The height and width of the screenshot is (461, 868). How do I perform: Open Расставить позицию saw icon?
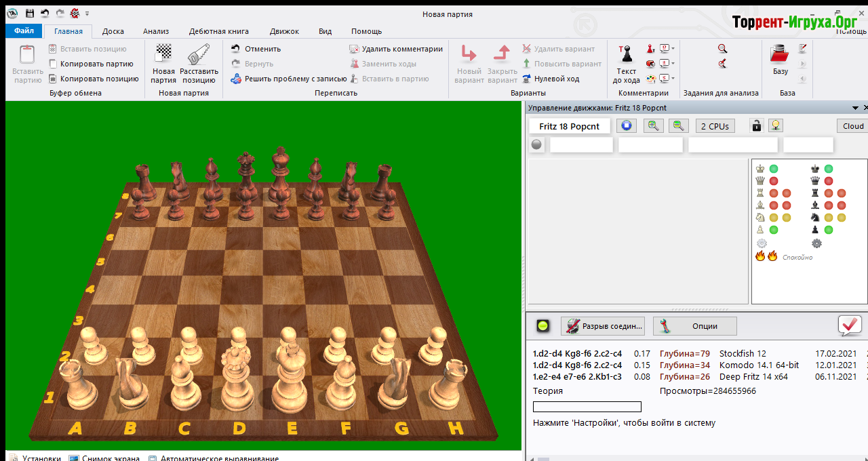coord(199,54)
